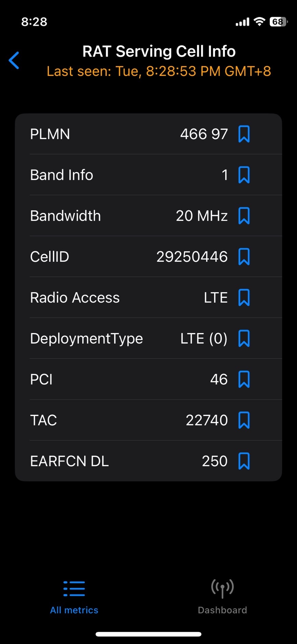Toggle bookmark for Radio Access row
This screenshot has width=297, height=644.
(x=244, y=297)
